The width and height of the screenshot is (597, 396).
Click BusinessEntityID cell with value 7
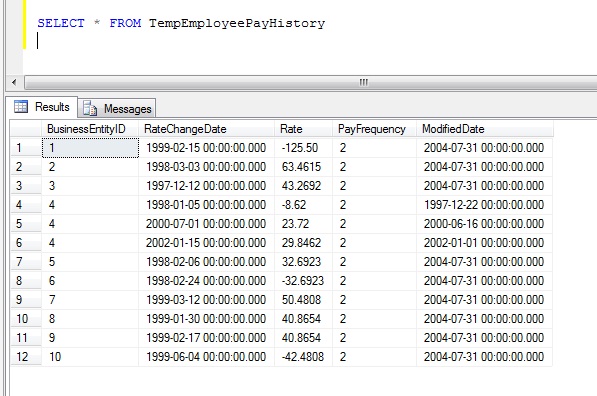(90, 300)
